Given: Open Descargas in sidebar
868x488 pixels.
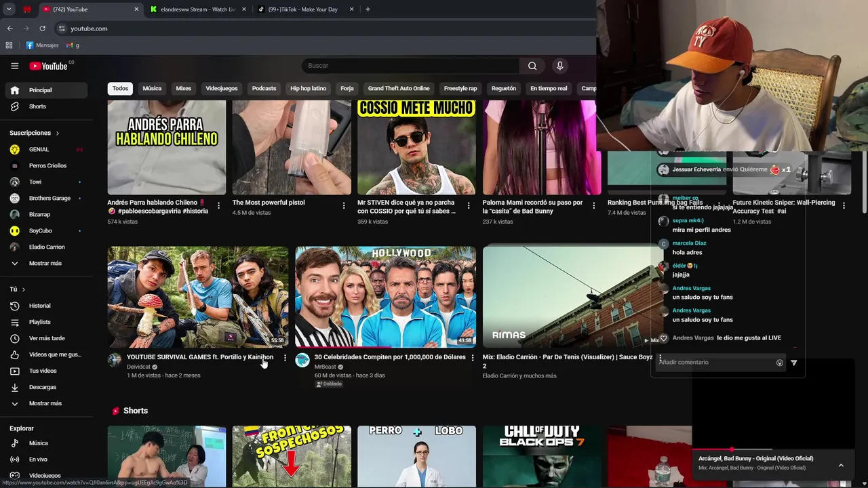Looking at the screenshot, I should click(x=46, y=387).
